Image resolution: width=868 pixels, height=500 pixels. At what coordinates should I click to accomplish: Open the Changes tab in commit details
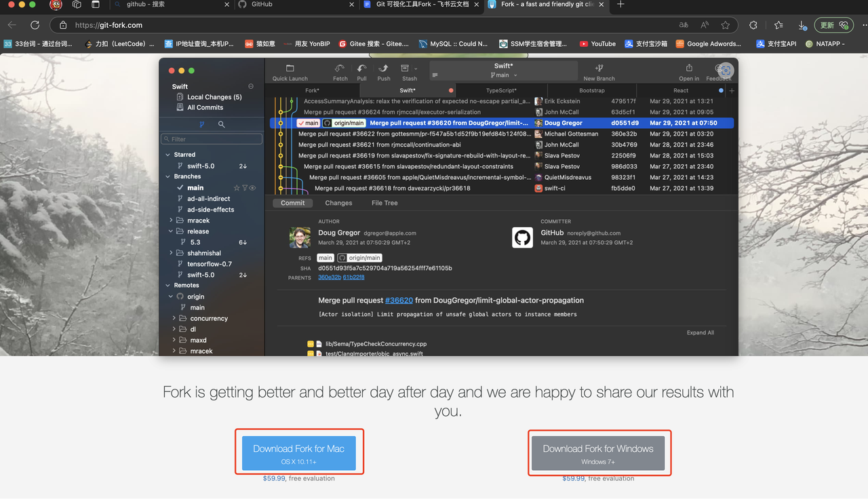point(338,203)
